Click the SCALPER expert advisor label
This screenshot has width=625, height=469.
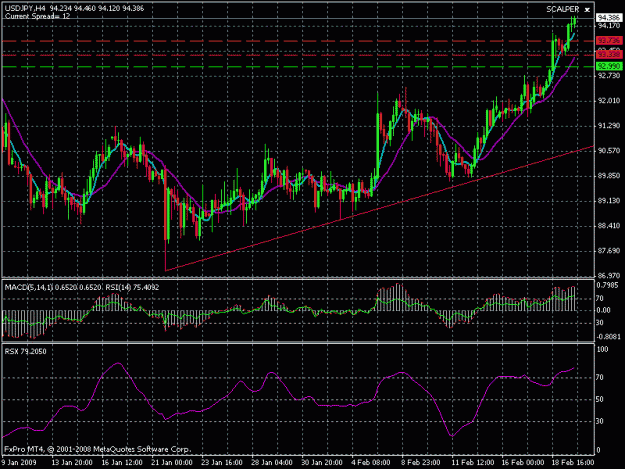pyautogui.click(x=562, y=9)
